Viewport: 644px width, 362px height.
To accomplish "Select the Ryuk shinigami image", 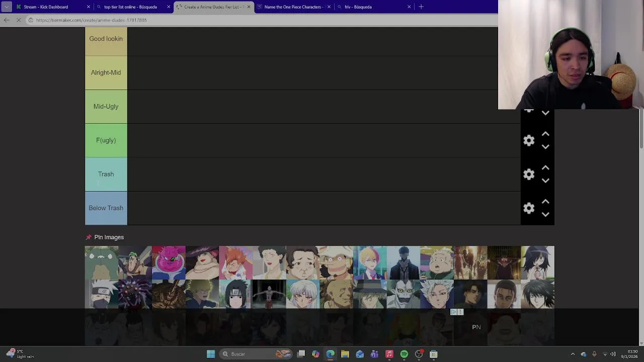I will click(x=404, y=294).
